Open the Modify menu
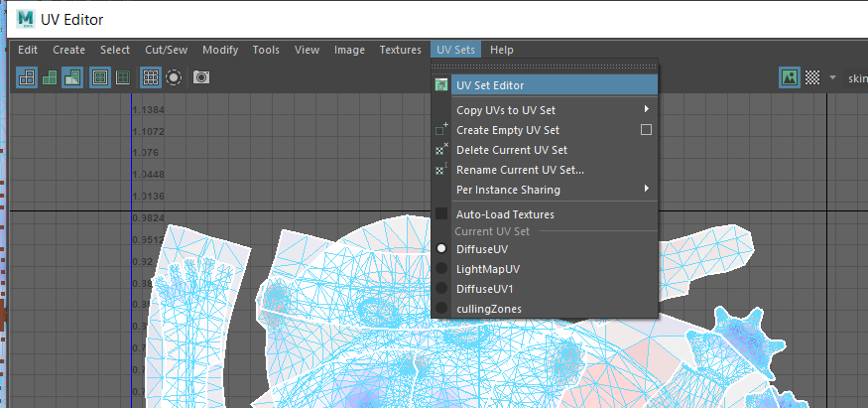Viewport: 868px width, 408px height. point(220,50)
